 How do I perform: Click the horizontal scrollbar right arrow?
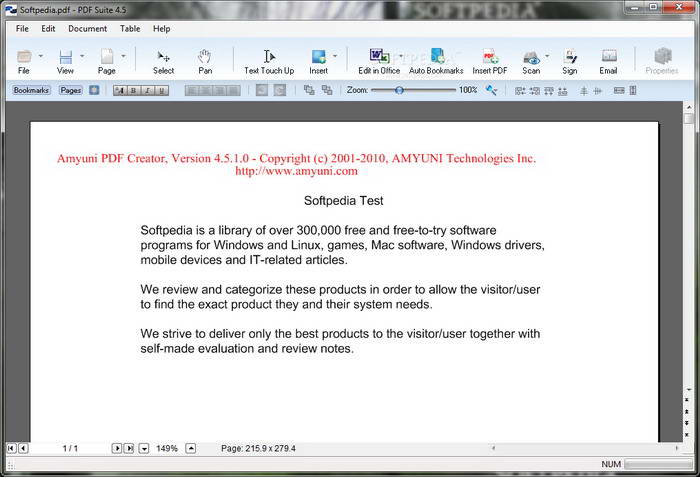[677, 448]
